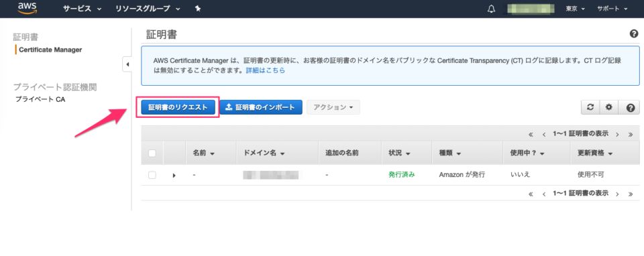Sort by the 種類 column
Viewport: 644px width, 256px height.
tap(450, 153)
